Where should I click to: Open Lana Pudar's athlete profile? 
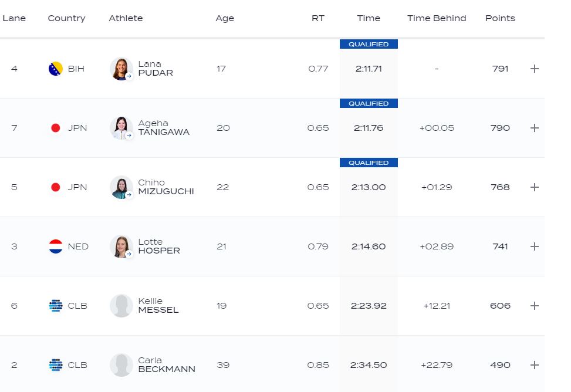pyautogui.click(x=155, y=69)
